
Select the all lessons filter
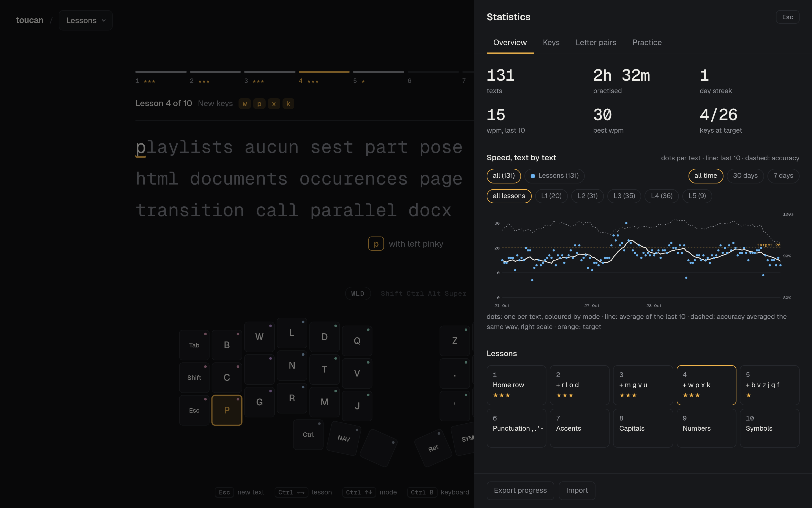click(x=509, y=196)
